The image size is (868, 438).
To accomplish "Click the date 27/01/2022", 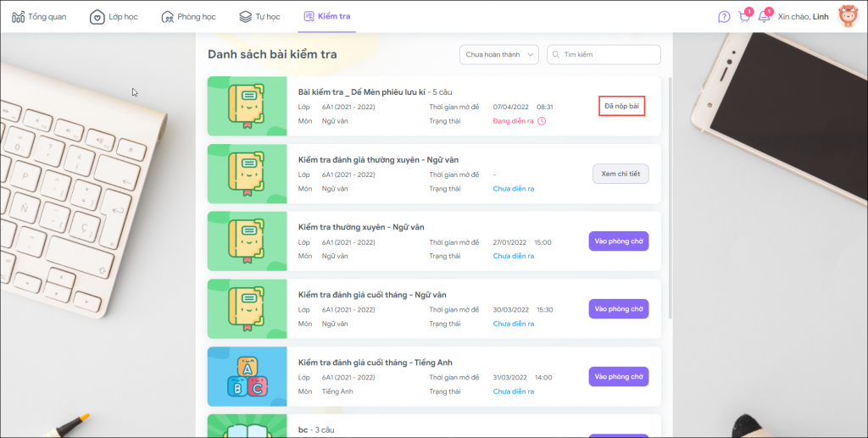I will tap(509, 242).
